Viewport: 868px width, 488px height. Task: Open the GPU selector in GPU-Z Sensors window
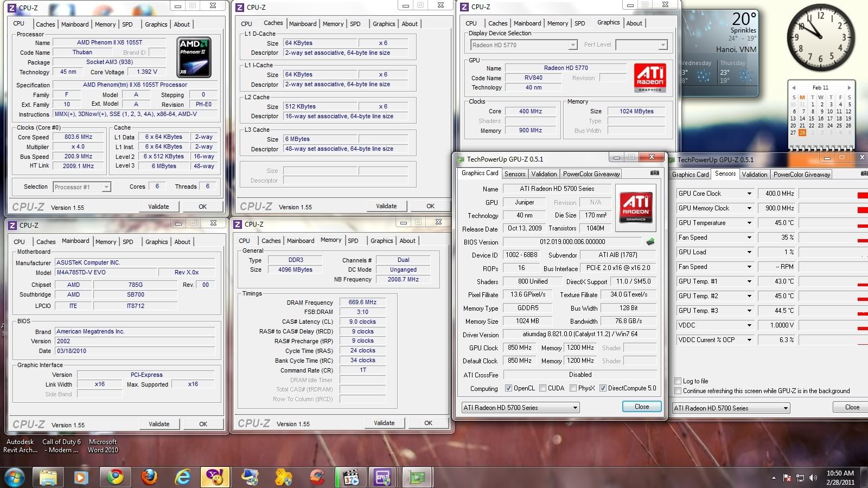[731, 408]
